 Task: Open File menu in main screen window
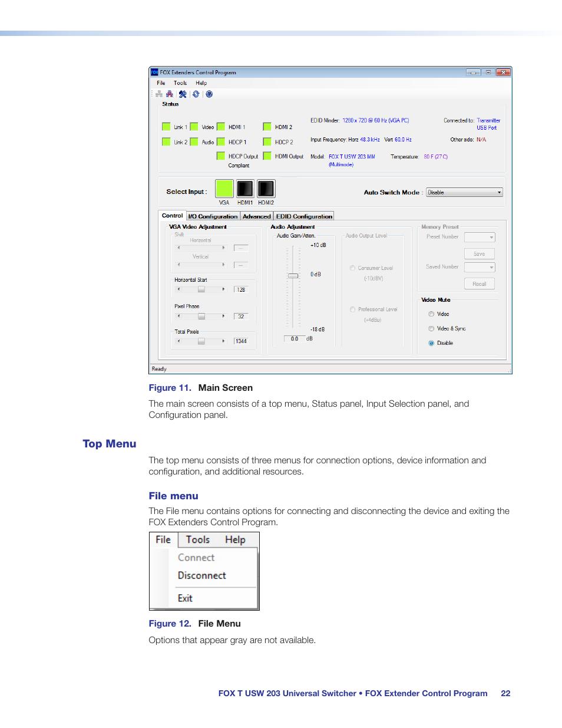click(161, 83)
